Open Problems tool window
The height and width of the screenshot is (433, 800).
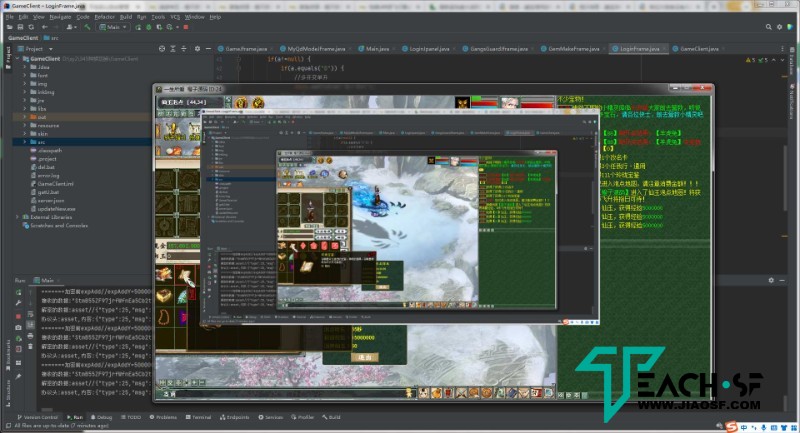(163, 417)
